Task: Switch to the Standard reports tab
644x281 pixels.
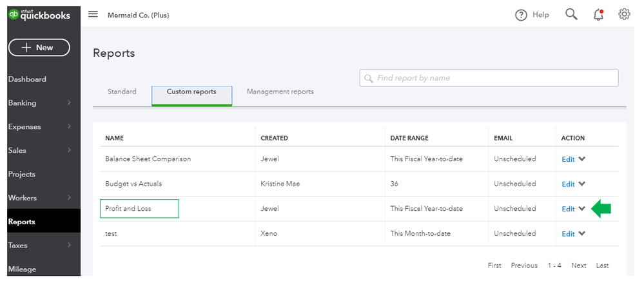Action: [122, 92]
